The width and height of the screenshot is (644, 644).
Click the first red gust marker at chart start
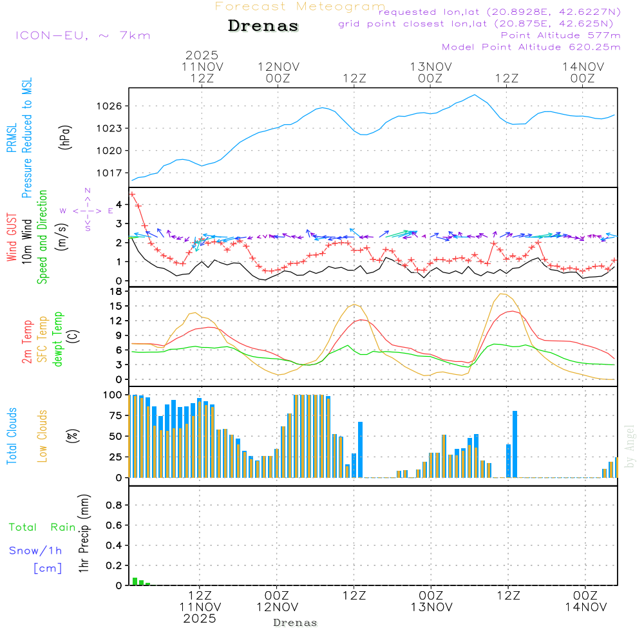pos(132,194)
